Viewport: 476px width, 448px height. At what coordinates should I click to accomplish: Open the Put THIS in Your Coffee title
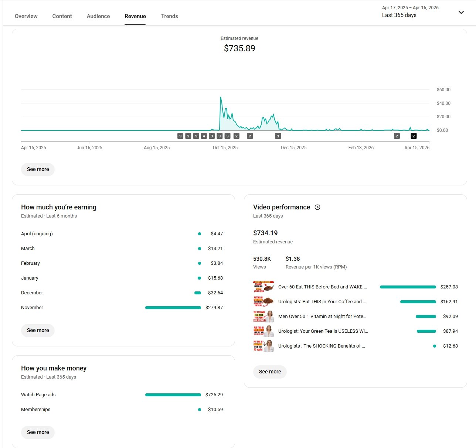322,302
